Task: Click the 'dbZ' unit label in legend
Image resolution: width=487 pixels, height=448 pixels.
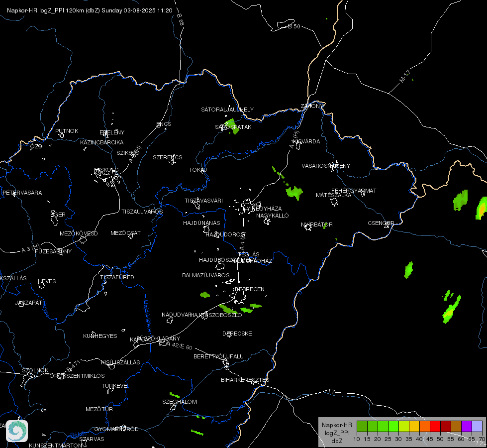Action: point(337,441)
